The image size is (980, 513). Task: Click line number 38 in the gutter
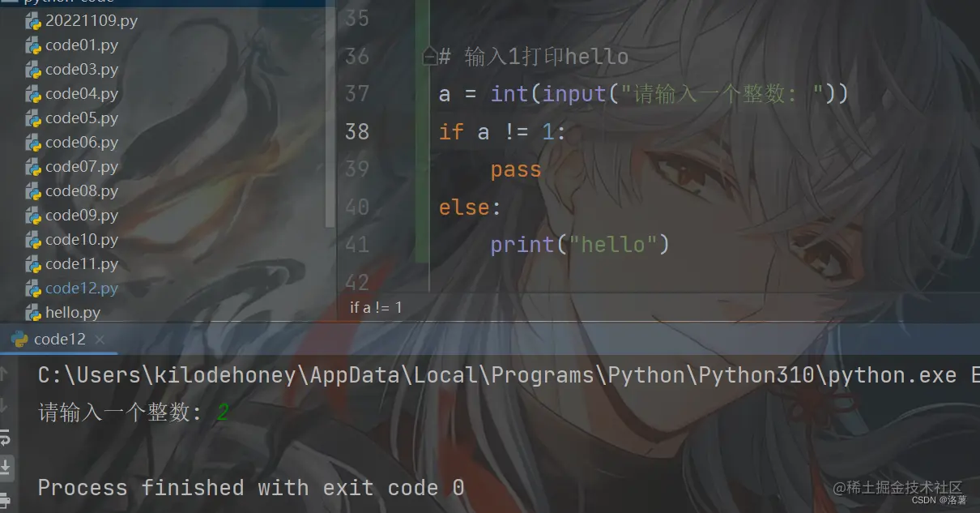(x=357, y=131)
